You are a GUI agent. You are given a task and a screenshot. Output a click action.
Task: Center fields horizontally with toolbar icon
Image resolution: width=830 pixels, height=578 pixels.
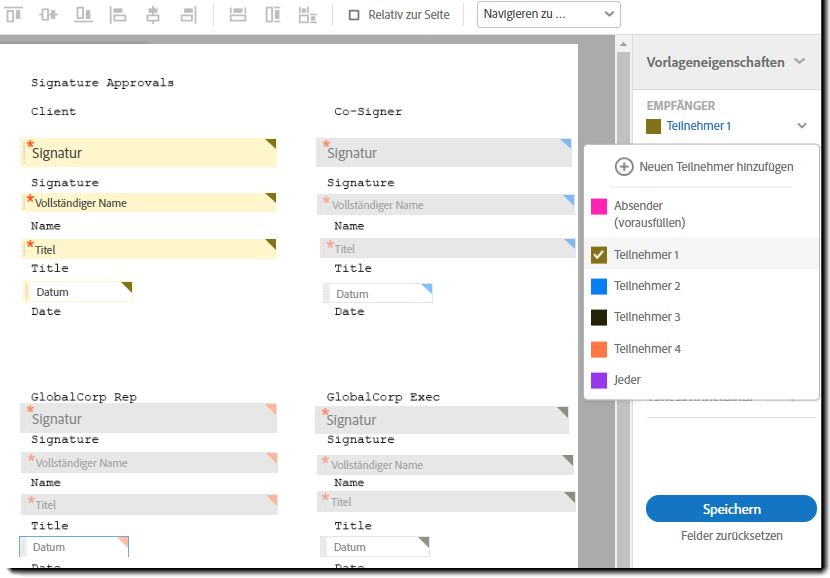pos(152,14)
